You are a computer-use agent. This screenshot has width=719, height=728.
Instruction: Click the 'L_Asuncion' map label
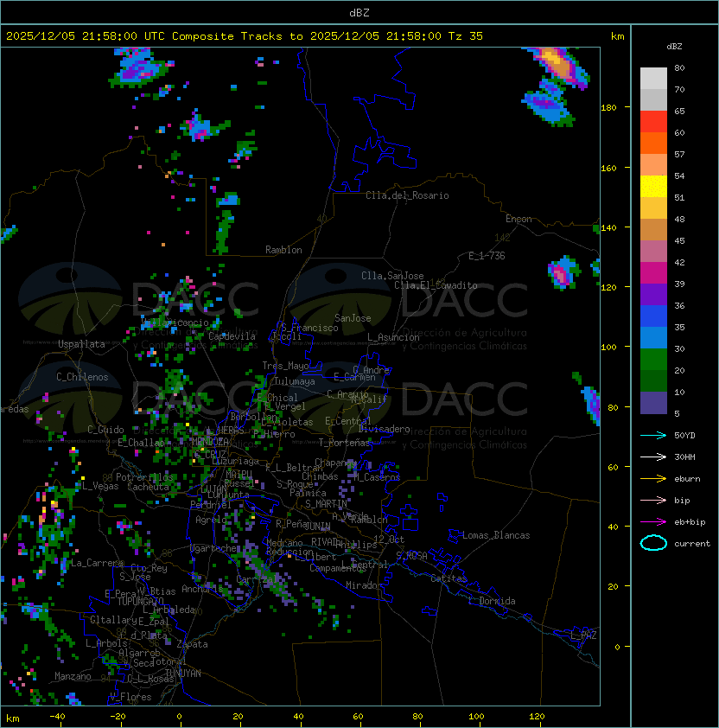pyautogui.click(x=393, y=337)
